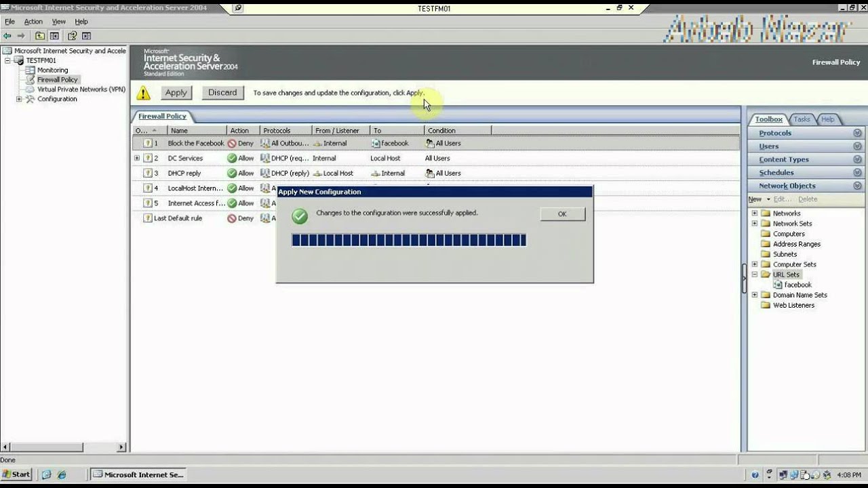Image resolution: width=868 pixels, height=488 pixels.
Task: Click the Deny icon of Block the Facebook rule
Action: (x=232, y=144)
